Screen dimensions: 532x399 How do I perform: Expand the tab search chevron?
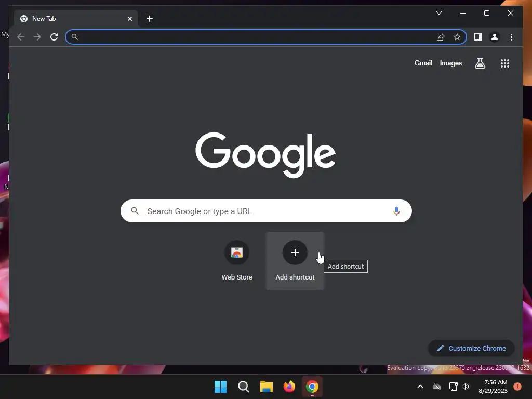coord(439,13)
